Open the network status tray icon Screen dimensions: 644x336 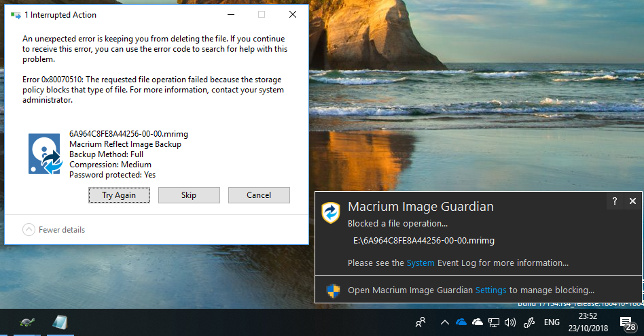click(494, 322)
